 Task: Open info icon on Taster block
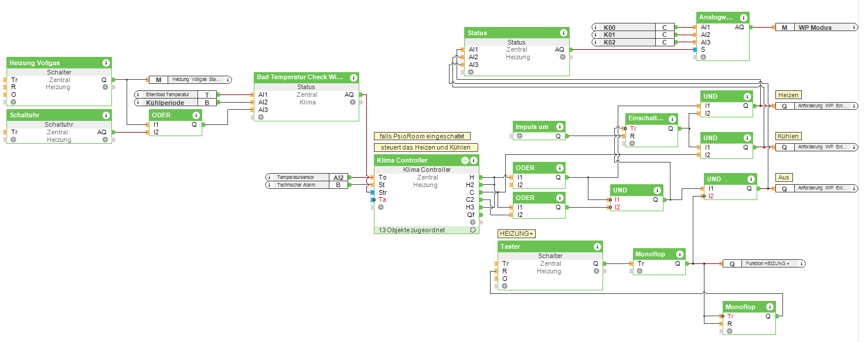tap(597, 246)
